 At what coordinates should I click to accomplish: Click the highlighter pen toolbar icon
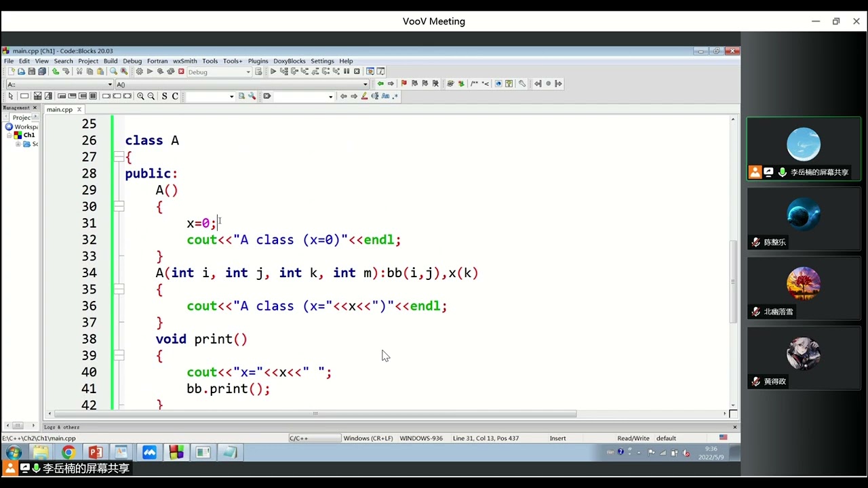tap(364, 96)
